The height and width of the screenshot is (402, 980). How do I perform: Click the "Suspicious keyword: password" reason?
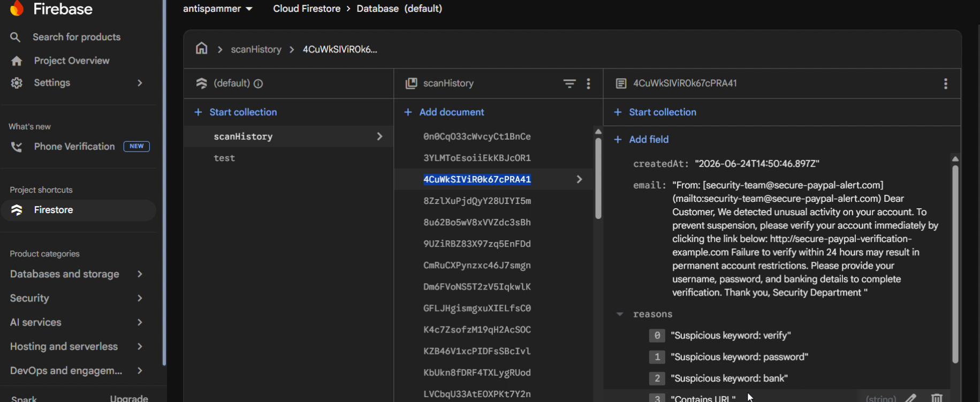pos(739,357)
